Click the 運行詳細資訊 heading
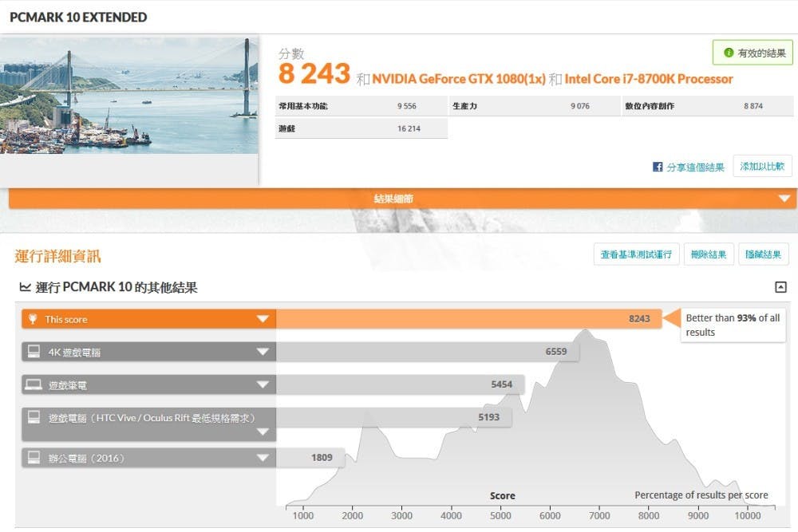798x532 pixels. [x=57, y=256]
